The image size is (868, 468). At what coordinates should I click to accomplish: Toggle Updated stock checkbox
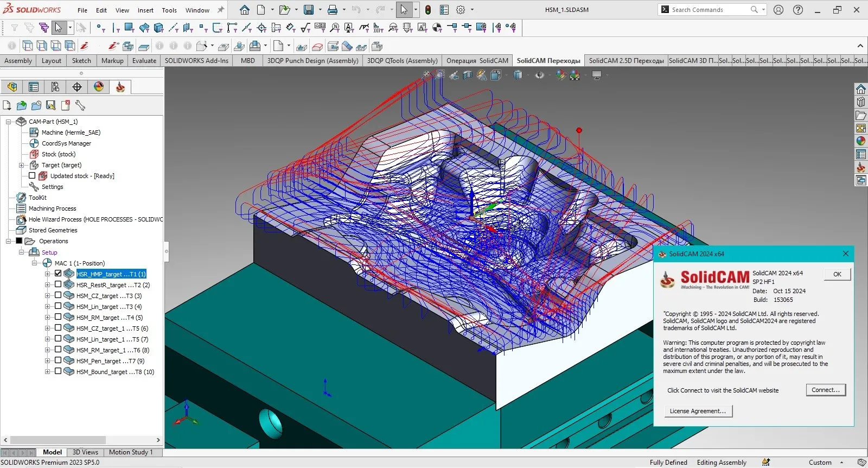(x=32, y=175)
